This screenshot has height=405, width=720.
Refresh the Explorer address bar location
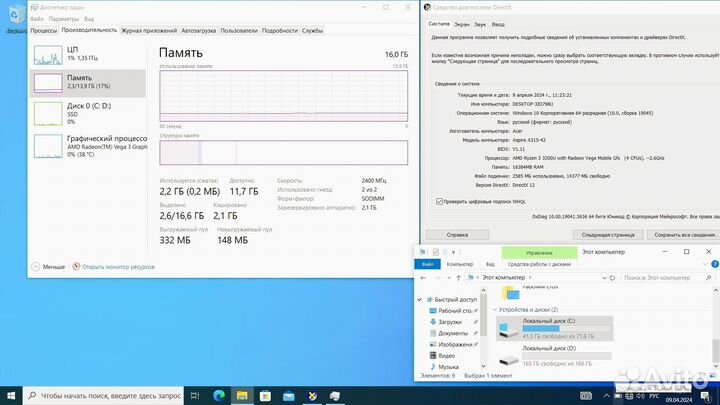(612, 278)
